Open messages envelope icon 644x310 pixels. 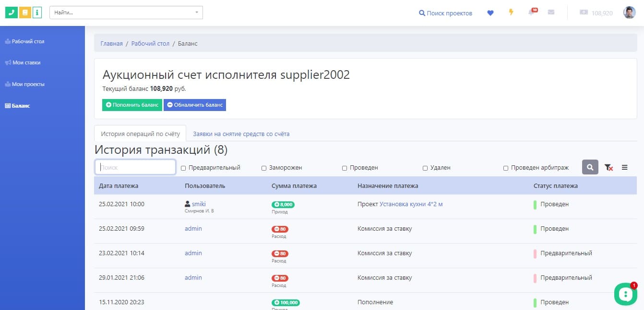click(x=551, y=12)
